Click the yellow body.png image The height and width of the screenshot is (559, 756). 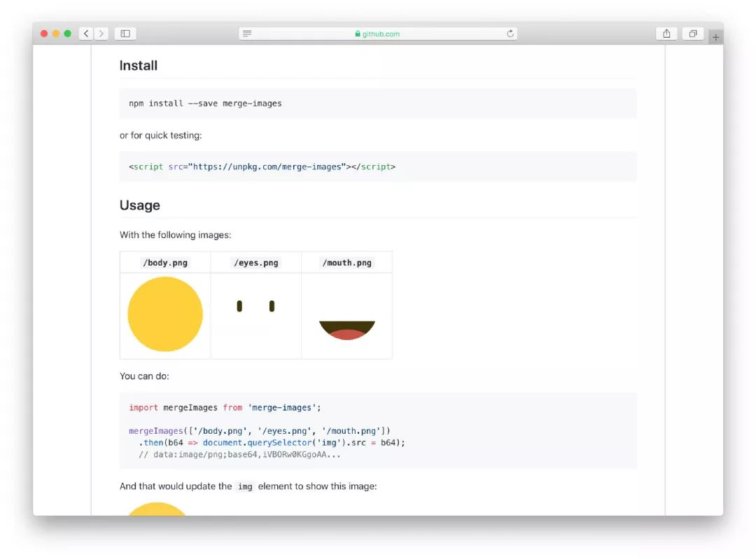point(165,314)
